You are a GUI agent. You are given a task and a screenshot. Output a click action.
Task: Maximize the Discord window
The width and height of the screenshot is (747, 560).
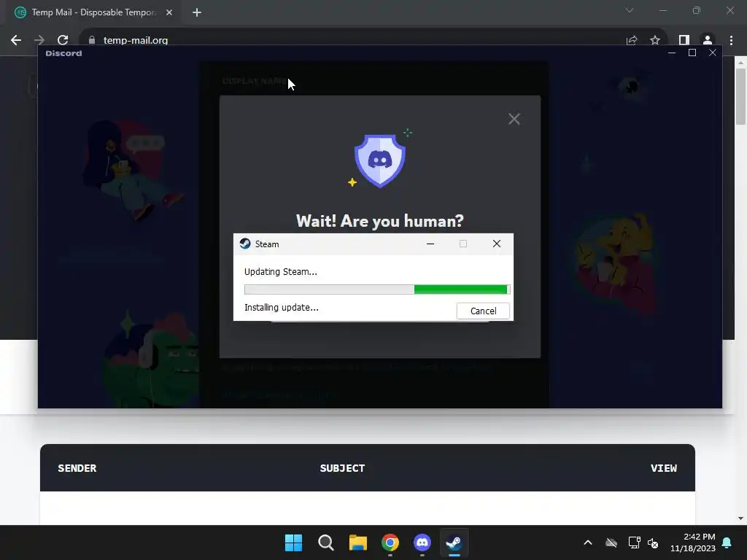692,52
